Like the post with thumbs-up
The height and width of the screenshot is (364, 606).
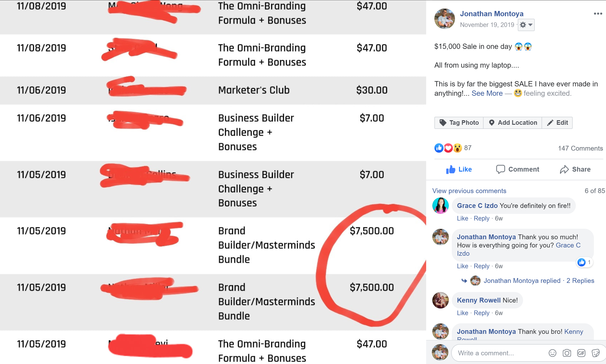459,169
